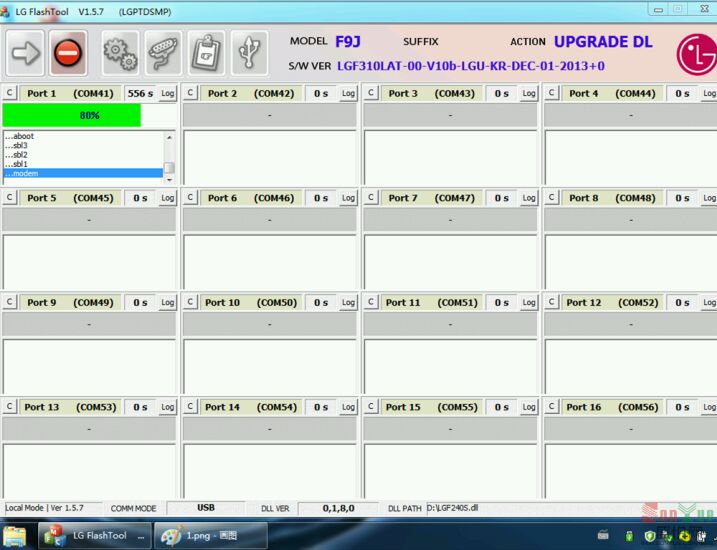Open the Log for Port 5
Image resolution: width=717 pixels, height=550 pixels.
click(167, 198)
